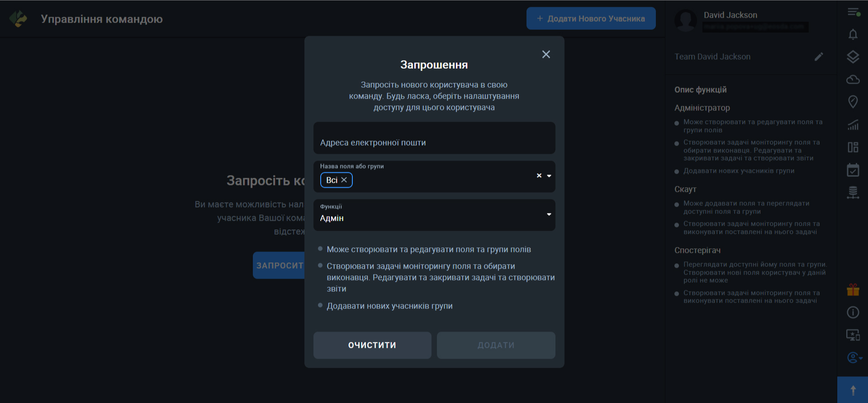
Task: Edit team name with pencil icon
Action: pos(819,57)
